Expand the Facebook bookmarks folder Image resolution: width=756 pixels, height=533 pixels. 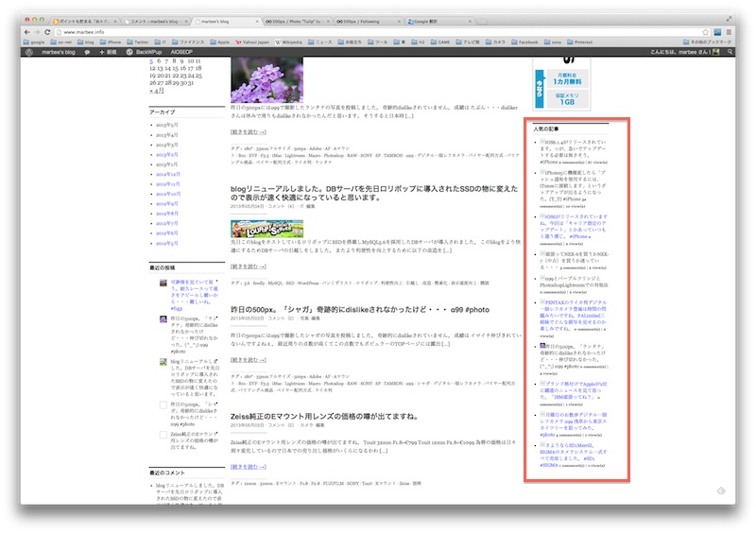[524, 42]
